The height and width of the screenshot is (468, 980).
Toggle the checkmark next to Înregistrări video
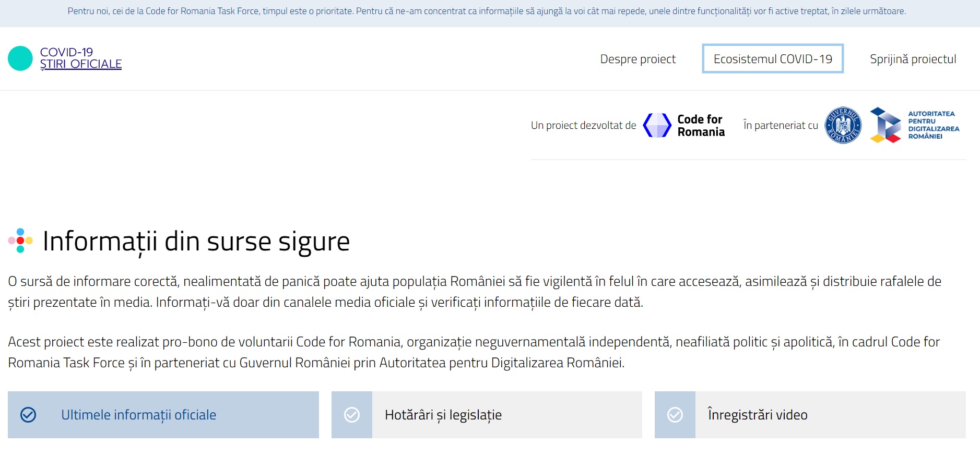(675, 415)
